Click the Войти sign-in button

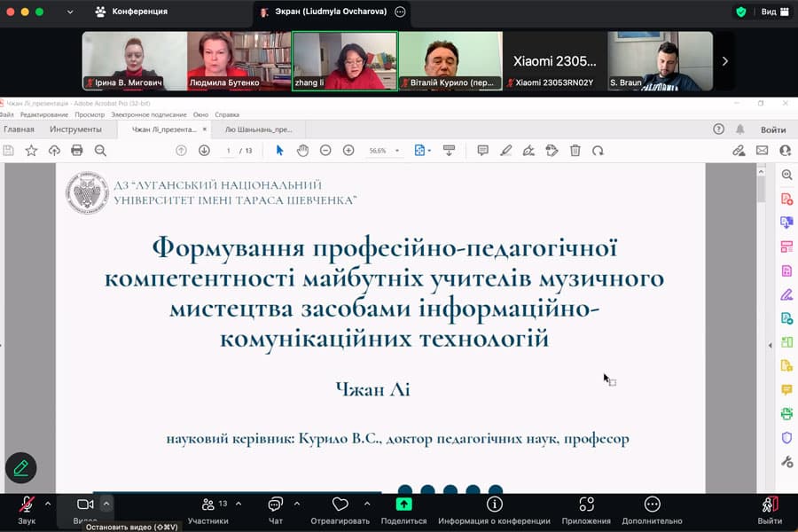pos(773,129)
